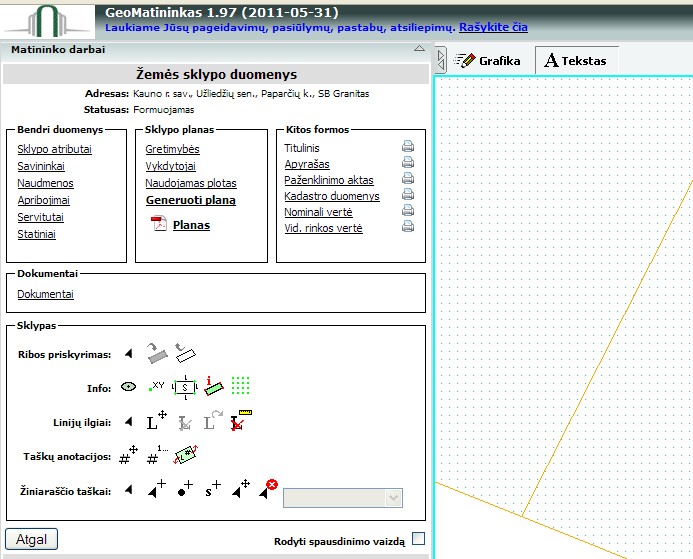Viewport: 693px width, 559px height.
Task: Enable Rodyti spausdinimo vaizdą checkbox
Action: 418,539
